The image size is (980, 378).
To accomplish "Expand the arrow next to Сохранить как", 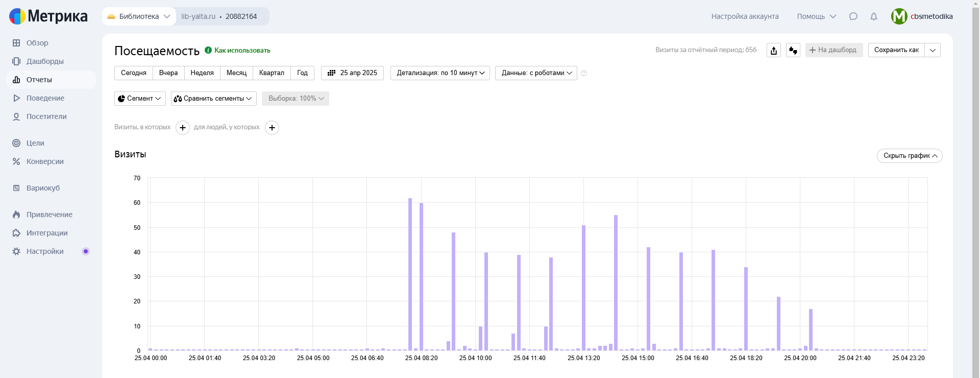I will (x=933, y=50).
